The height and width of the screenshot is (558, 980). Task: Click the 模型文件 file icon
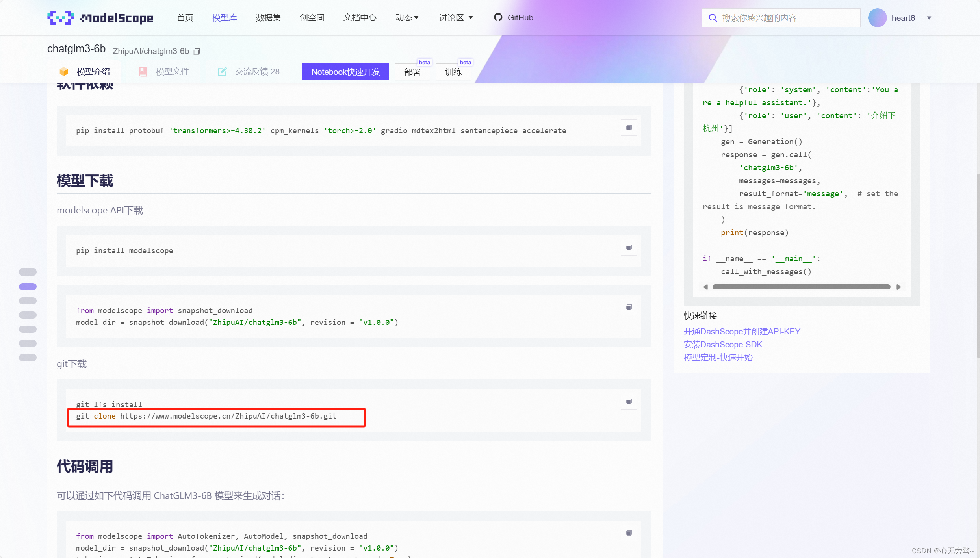click(143, 72)
